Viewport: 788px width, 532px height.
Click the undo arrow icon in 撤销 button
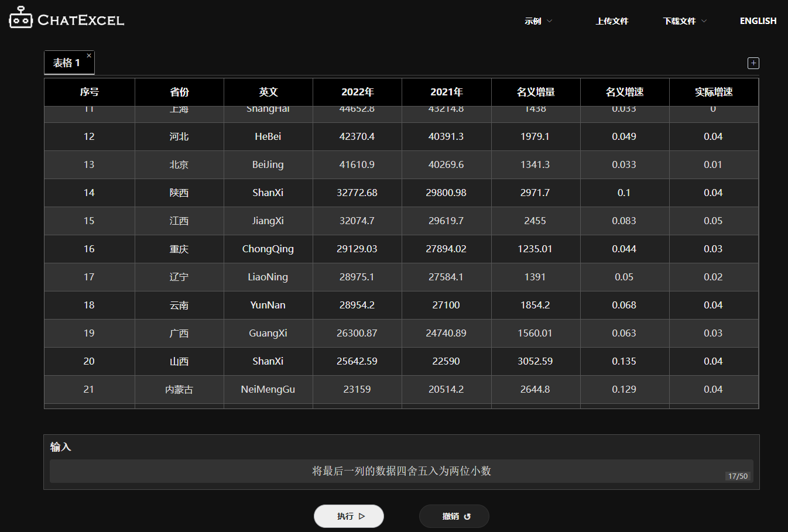[x=467, y=516]
